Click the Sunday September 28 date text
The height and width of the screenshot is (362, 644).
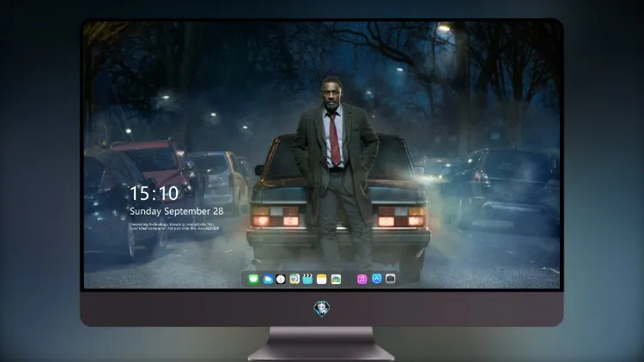point(177,211)
